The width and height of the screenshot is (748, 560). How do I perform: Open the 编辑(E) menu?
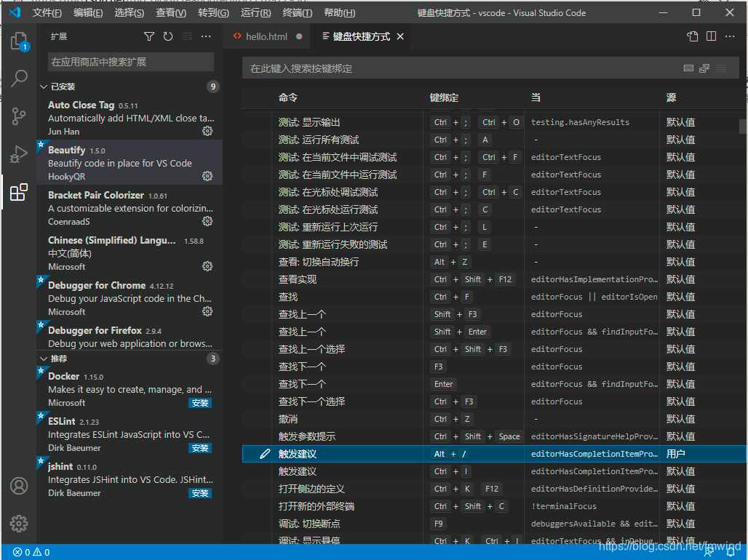pos(88,13)
